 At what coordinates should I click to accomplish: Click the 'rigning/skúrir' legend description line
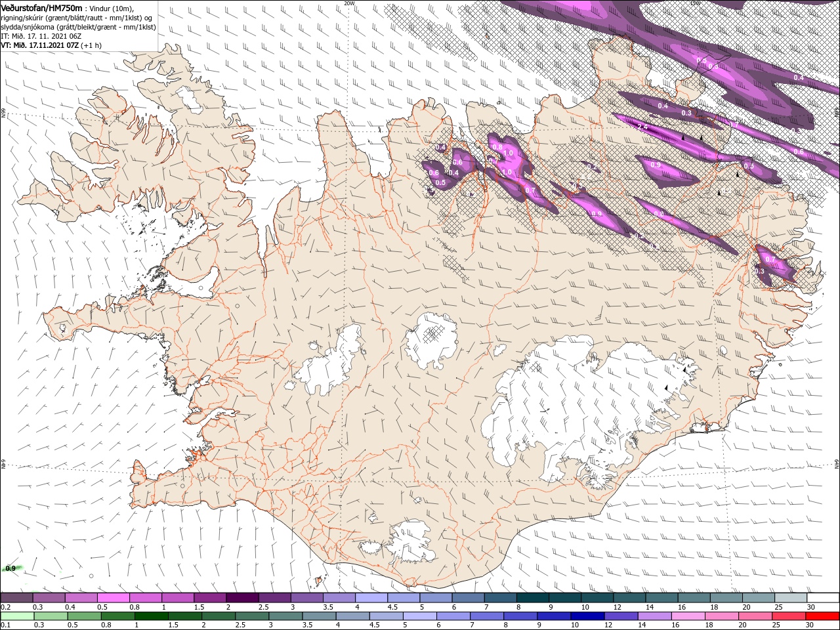point(76,18)
